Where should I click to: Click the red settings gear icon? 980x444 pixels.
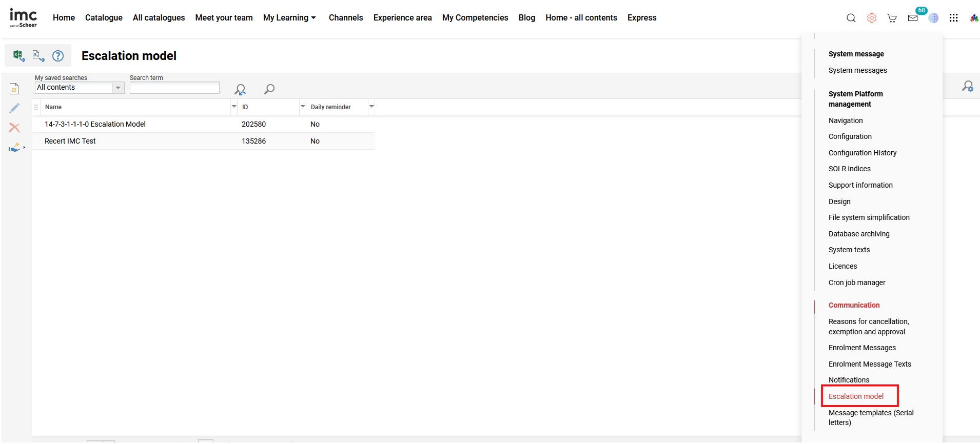click(871, 18)
